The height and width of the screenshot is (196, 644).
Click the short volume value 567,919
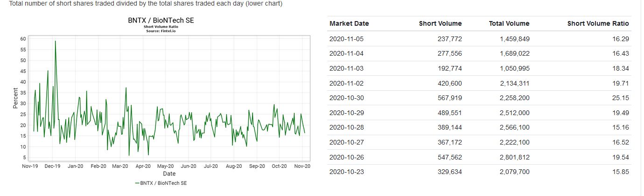point(449,98)
